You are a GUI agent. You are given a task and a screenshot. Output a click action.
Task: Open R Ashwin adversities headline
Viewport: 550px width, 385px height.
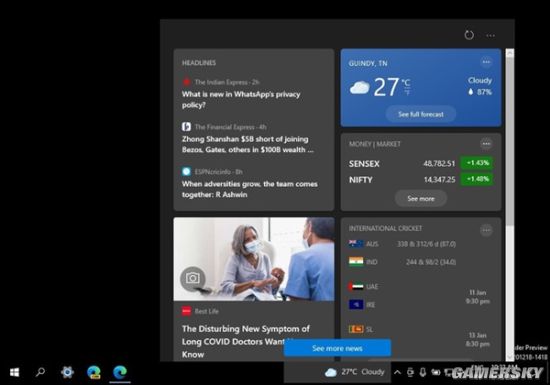point(250,189)
